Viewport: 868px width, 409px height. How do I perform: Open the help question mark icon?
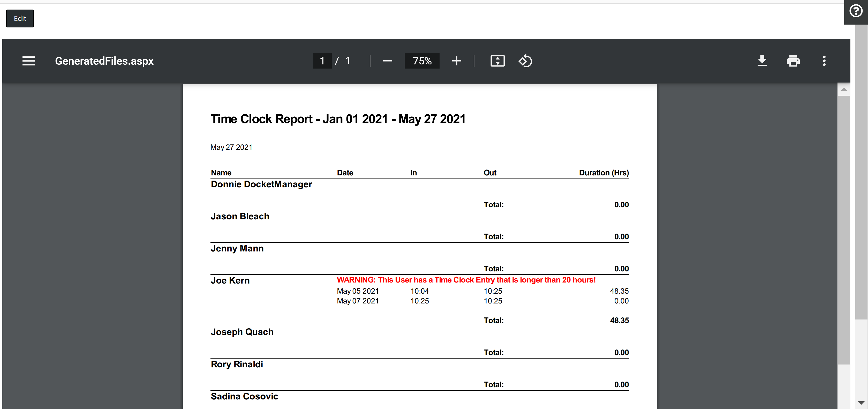[856, 11]
